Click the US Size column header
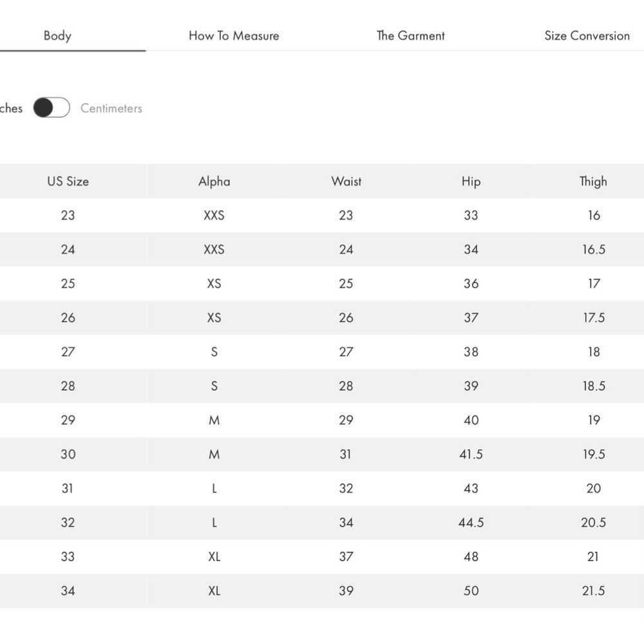644x644 pixels. click(x=68, y=181)
